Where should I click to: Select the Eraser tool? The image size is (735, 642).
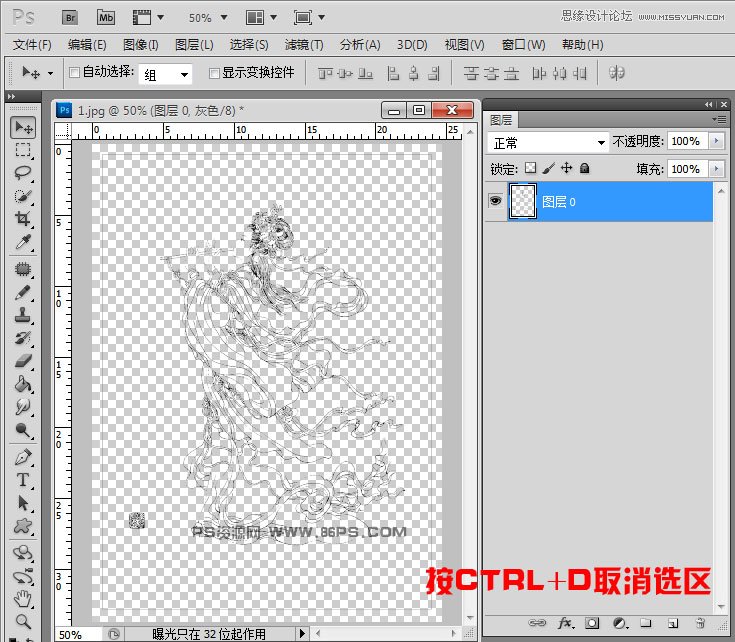click(23, 361)
